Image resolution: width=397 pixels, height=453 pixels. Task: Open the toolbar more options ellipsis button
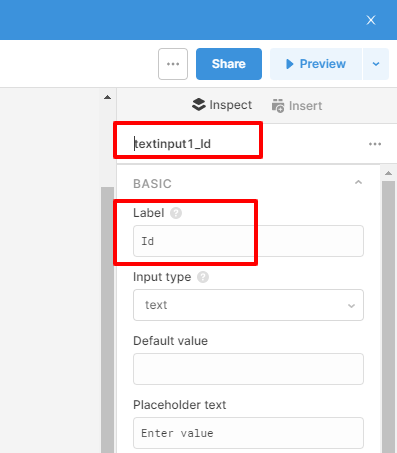(173, 64)
